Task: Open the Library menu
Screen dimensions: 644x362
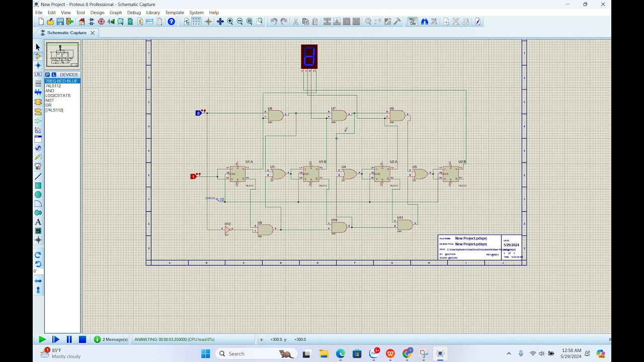Action: tap(153, 13)
